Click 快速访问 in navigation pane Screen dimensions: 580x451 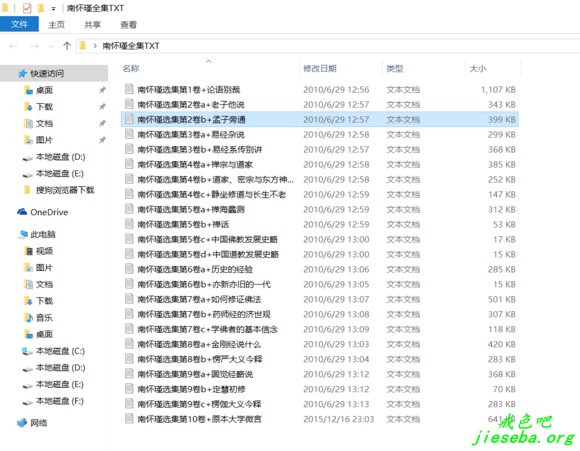pyautogui.click(x=47, y=74)
